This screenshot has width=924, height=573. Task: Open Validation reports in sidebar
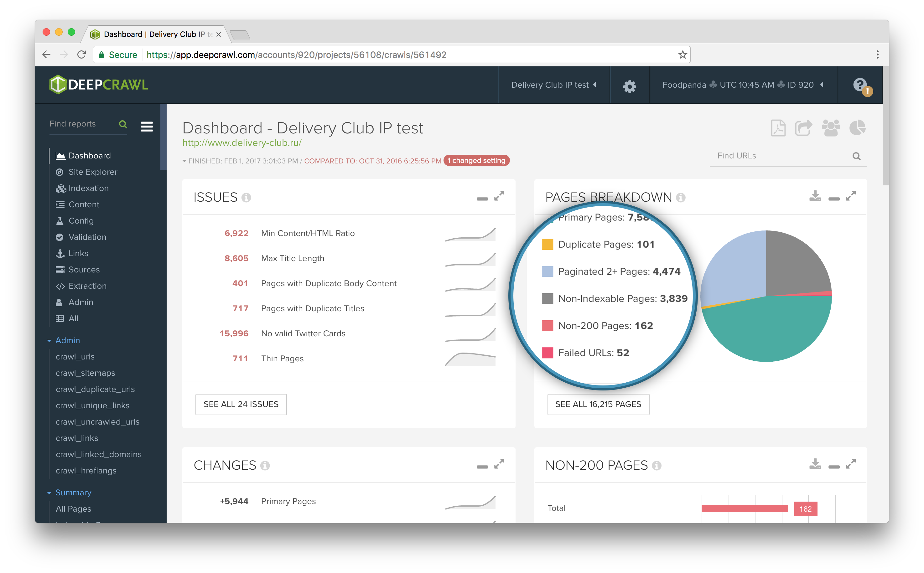click(x=81, y=237)
